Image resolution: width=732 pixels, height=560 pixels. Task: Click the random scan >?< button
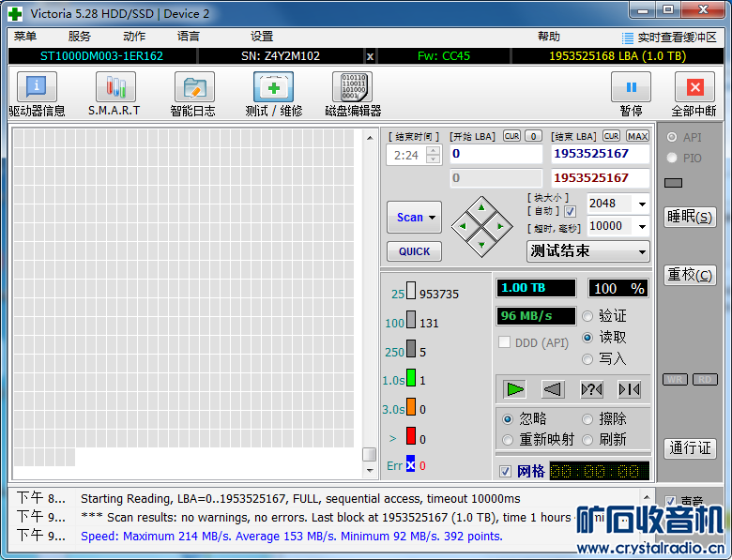click(591, 389)
